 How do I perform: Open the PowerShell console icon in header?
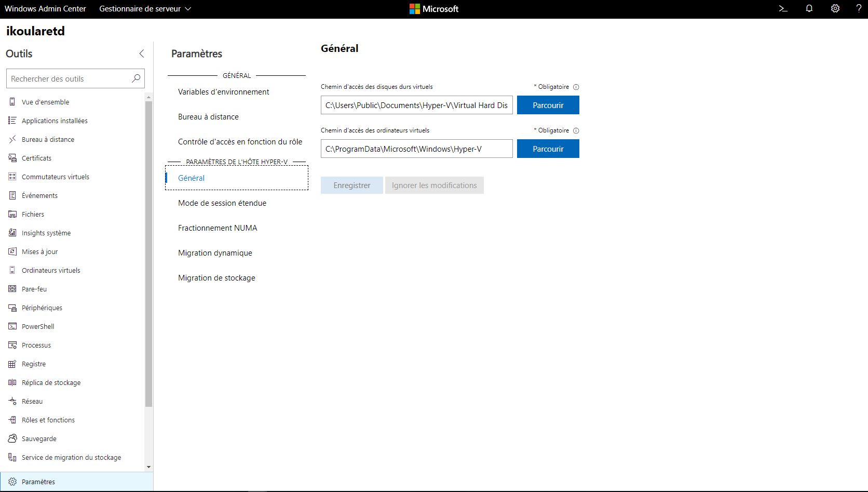tap(783, 9)
